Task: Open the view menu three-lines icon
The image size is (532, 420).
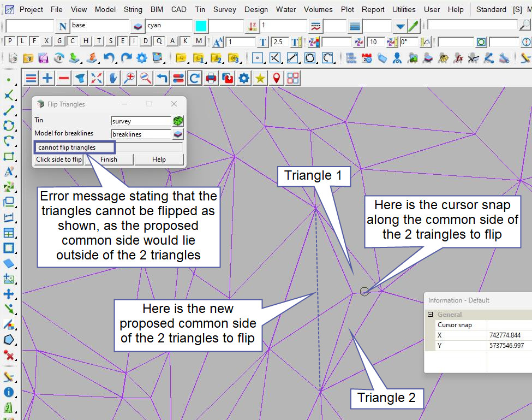Action: pos(31,79)
